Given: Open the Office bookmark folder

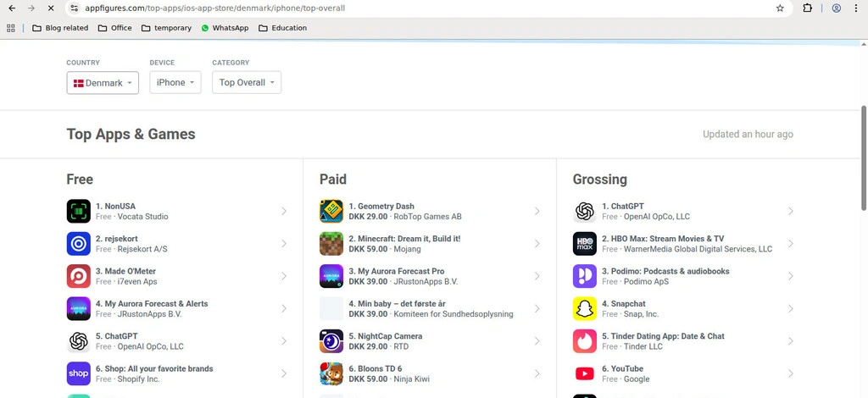Looking at the screenshot, I should pyautogui.click(x=115, y=28).
